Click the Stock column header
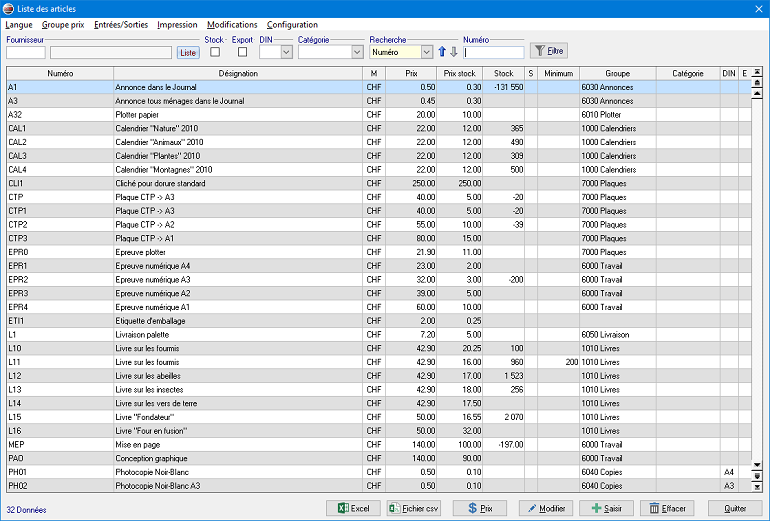This screenshot has width=770, height=521. (x=503, y=73)
